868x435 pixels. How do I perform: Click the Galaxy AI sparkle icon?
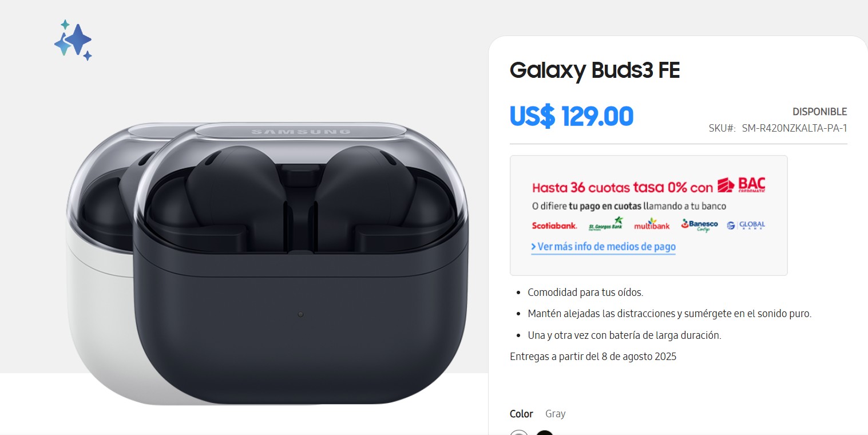(73, 40)
